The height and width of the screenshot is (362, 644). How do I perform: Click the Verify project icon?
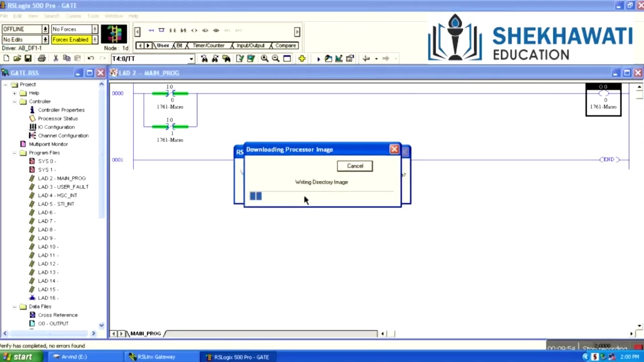[251, 59]
